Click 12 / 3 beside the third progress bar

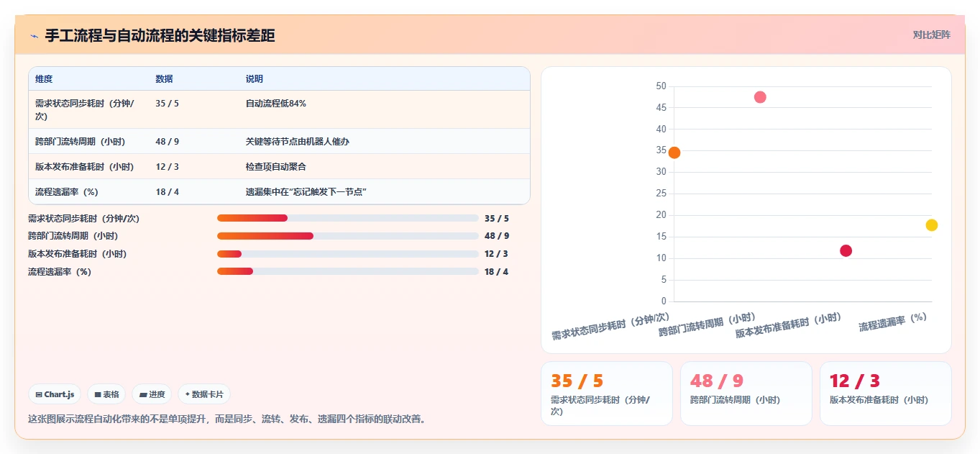point(497,254)
